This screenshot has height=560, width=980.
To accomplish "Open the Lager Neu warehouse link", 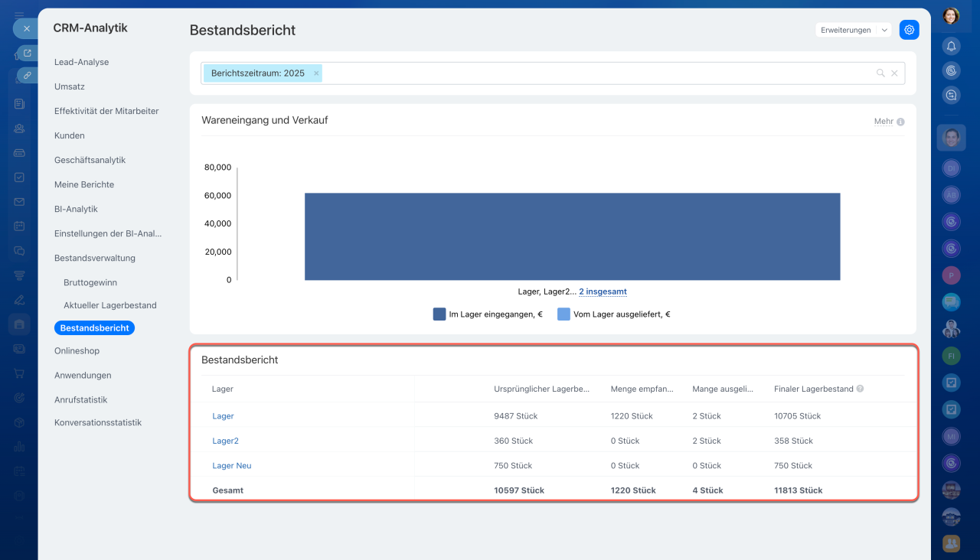I will 231,465.
